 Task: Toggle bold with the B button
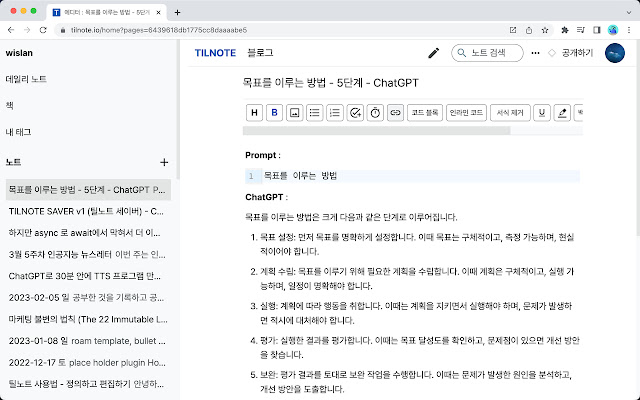(x=274, y=113)
